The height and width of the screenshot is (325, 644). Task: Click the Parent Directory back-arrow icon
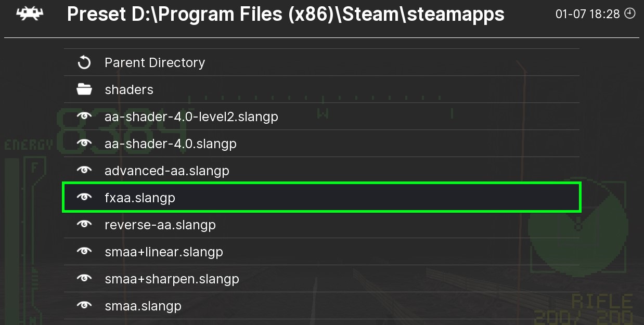(x=84, y=63)
